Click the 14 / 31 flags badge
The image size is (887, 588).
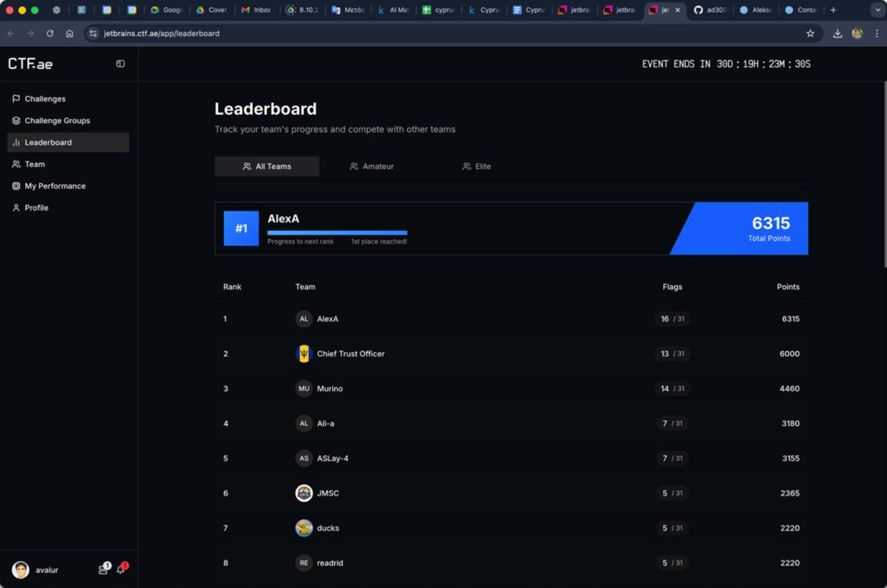pos(672,388)
